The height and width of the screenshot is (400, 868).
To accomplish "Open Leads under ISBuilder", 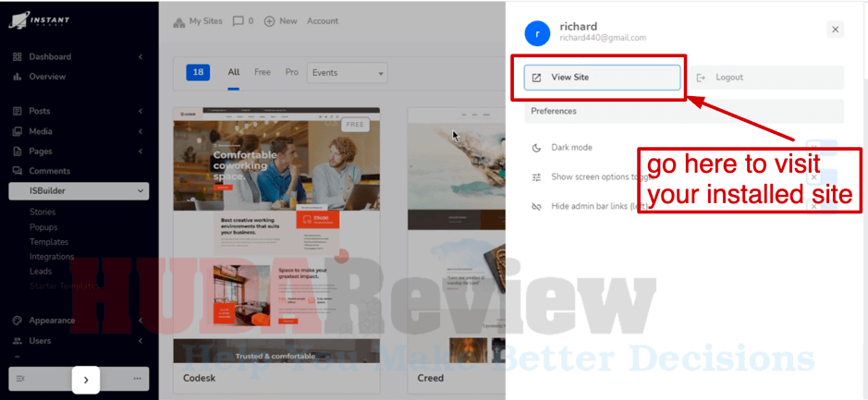I will (41, 271).
